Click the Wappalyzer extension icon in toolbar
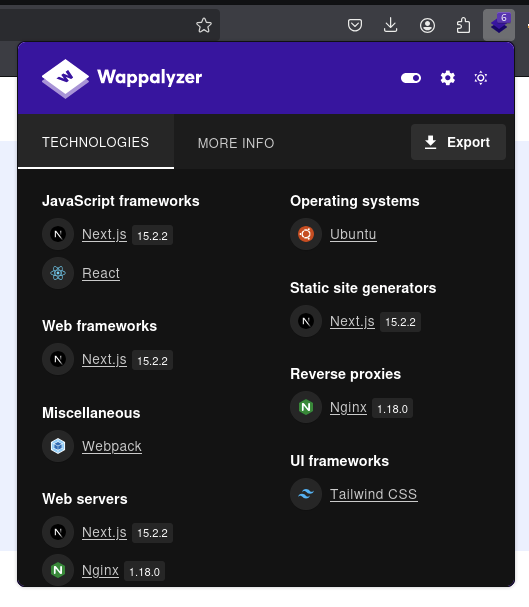Viewport: 529px width, 607px height. click(x=498, y=25)
